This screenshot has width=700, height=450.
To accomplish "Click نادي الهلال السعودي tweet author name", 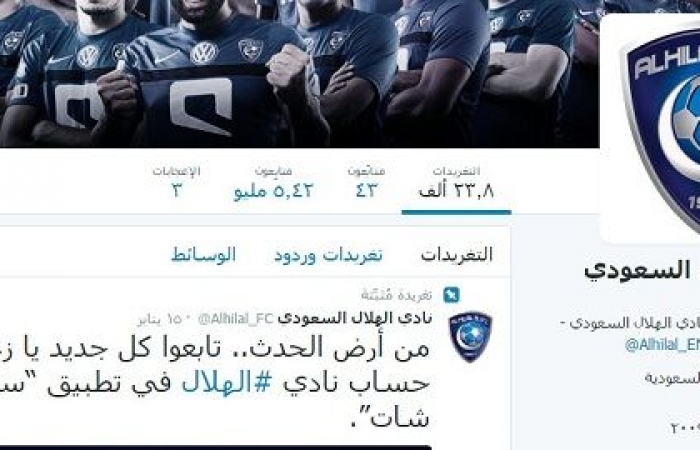I will (x=355, y=318).
